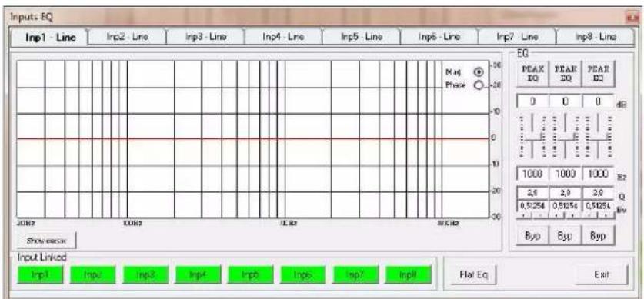Click third band's right Q stepper button
This screenshot has height=299, width=644.
[x=606, y=216]
